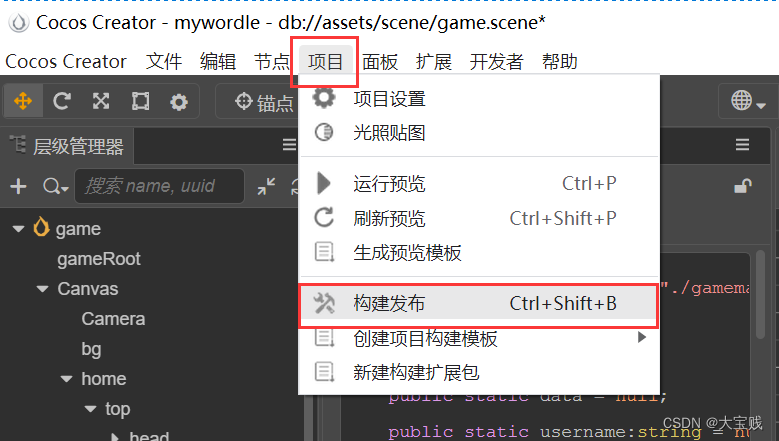The height and width of the screenshot is (441, 779).
Task: Click the code panel vertical scrollbar
Action: 761,295
